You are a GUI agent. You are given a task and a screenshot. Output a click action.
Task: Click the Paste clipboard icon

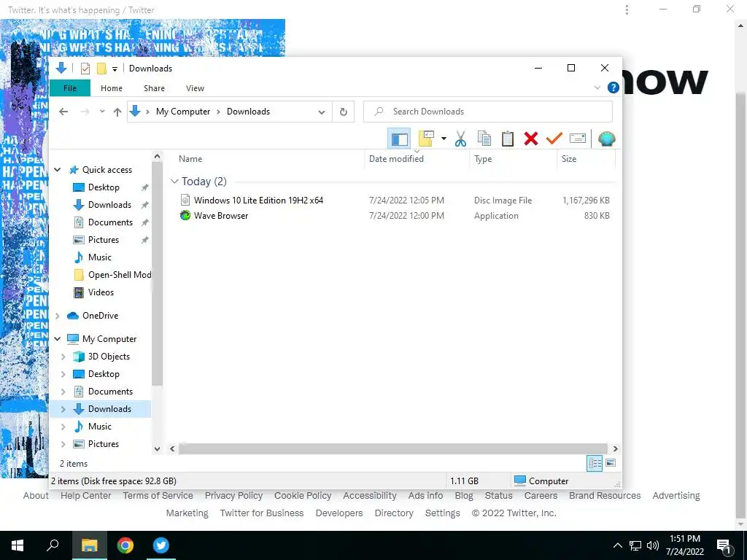[508, 139]
